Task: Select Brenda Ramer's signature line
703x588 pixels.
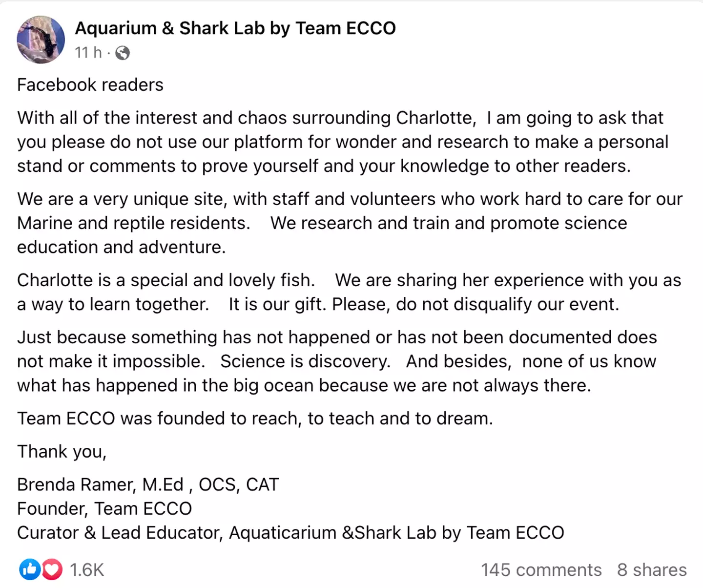Action: (147, 484)
